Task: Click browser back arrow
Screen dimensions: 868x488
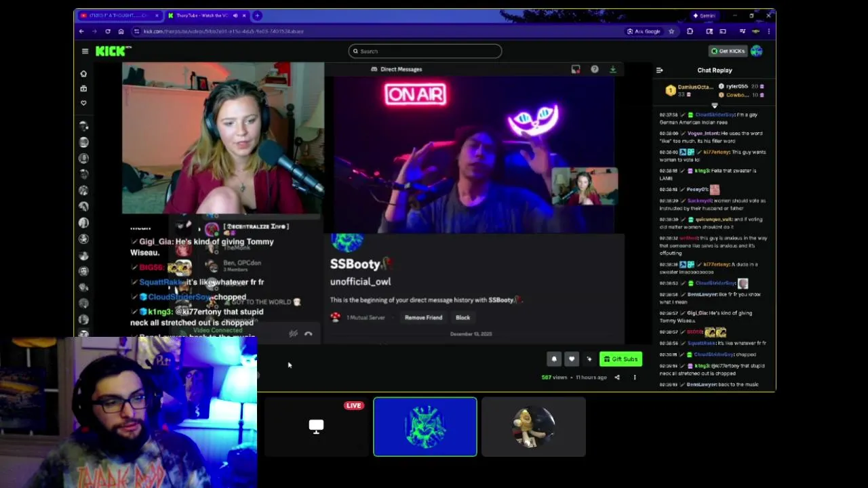Action: (81, 31)
